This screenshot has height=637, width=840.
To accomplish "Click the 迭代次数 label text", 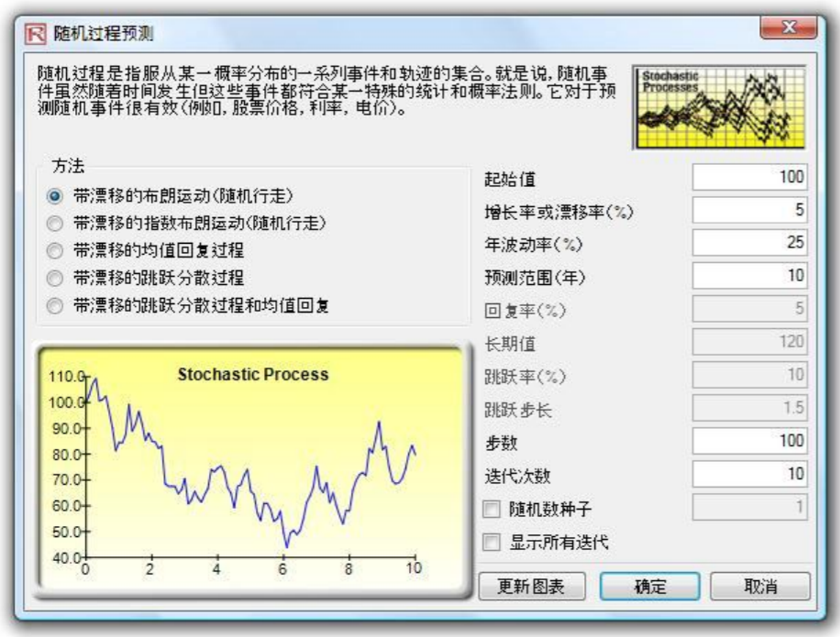I will coord(517,476).
